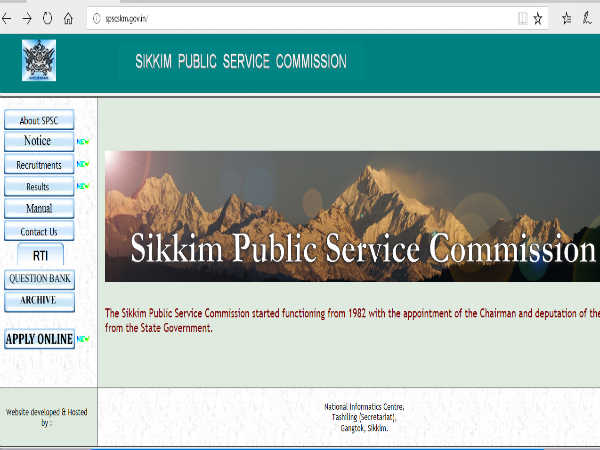The width and height of the screenshot is (600, 450).
Task: View the Results section
Action: point(39,187)
